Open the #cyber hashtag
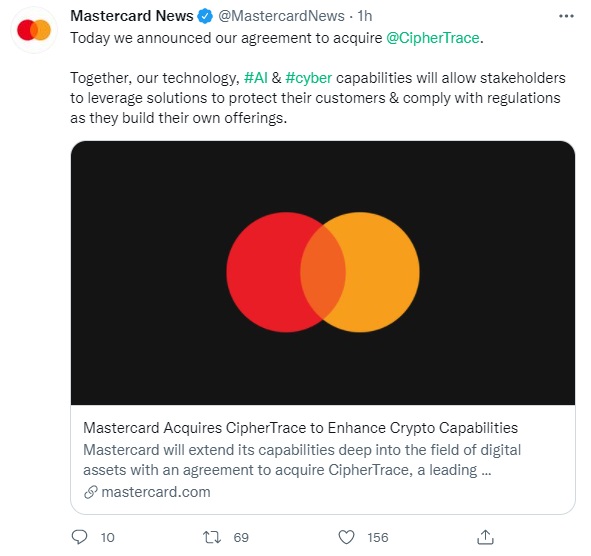Viewport: 591px width, 556px height. click(309, 78)
